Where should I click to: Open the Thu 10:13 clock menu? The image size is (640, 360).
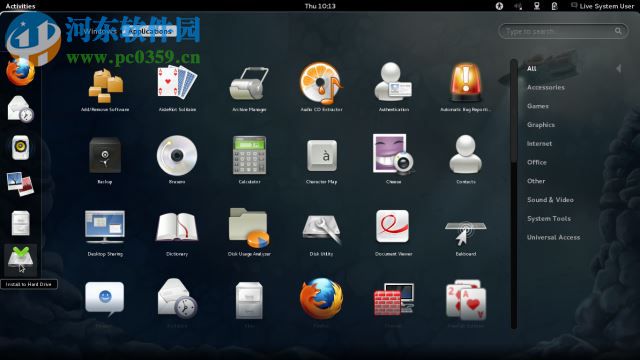320,6
